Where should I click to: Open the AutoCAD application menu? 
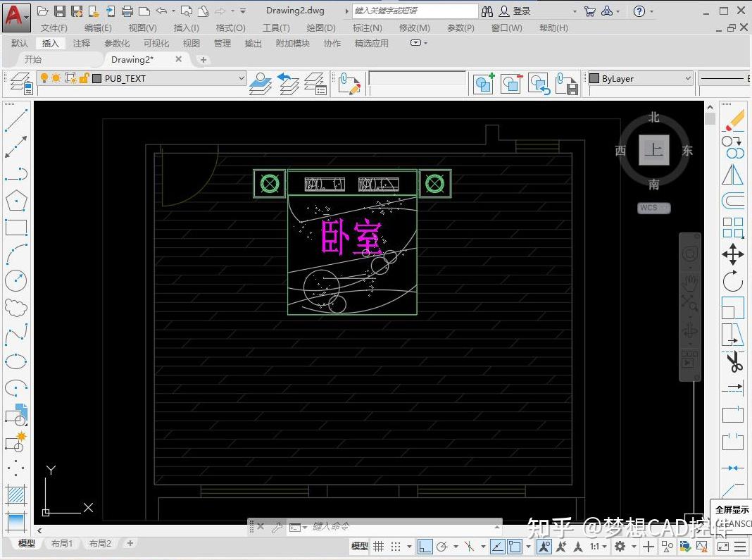16,18
